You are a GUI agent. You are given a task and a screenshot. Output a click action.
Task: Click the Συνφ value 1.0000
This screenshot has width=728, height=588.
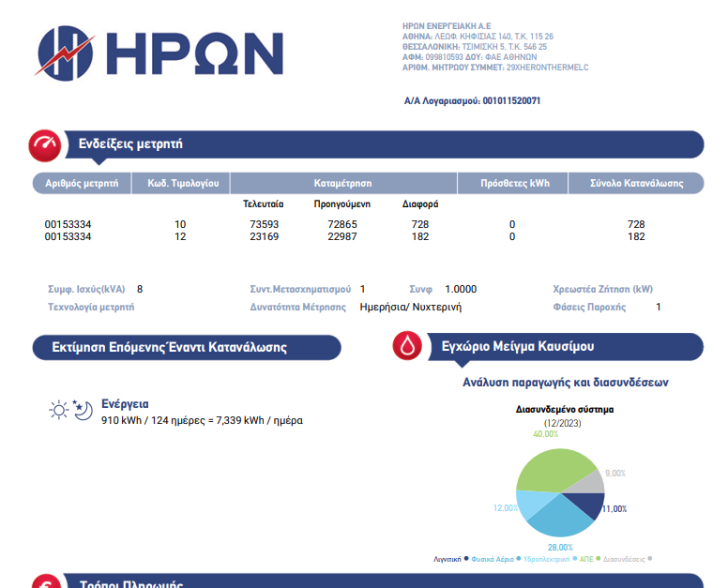click(461, 290)
